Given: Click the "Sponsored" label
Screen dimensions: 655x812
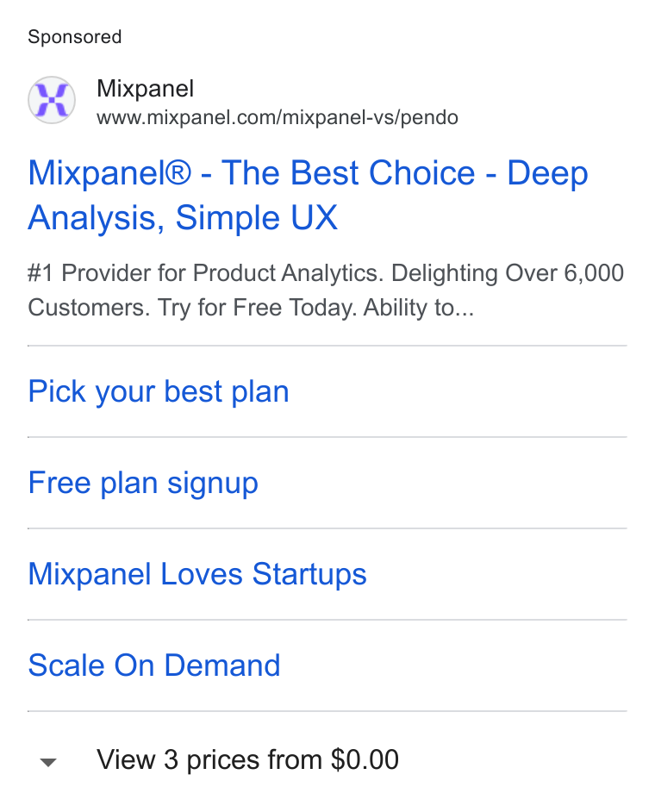Looking at the screenshot, I should [75, 37].
